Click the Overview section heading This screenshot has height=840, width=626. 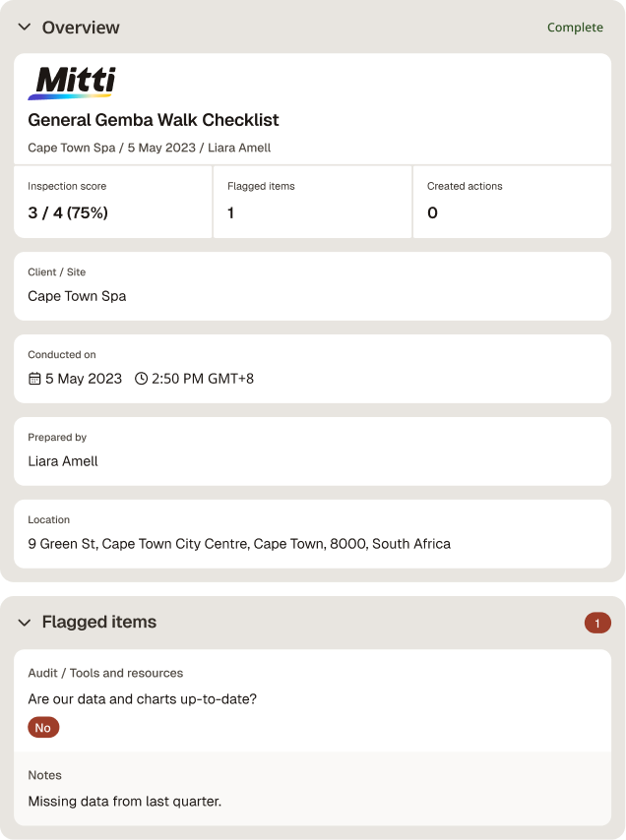pyautogui.click(x=81, y=28)
